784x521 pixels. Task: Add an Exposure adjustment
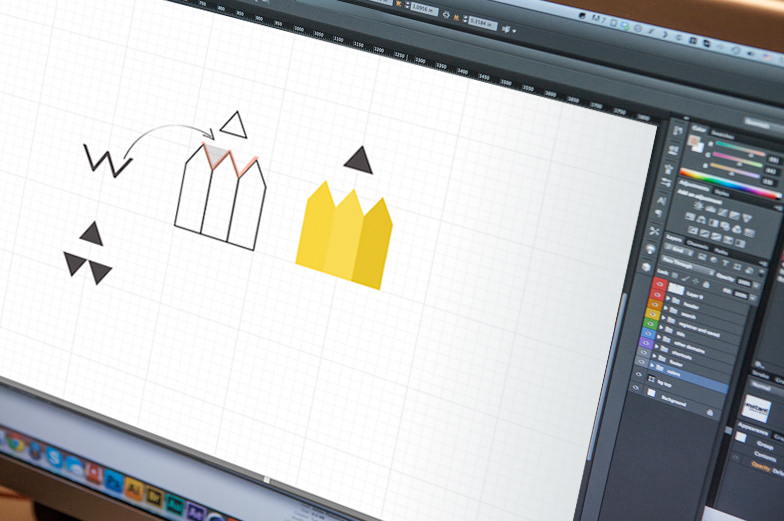734,216
